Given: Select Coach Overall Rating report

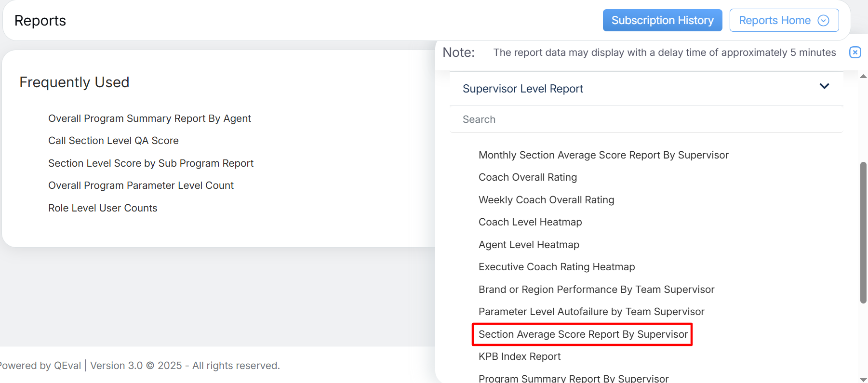Looking at the screenshot, I should (528, 177).
